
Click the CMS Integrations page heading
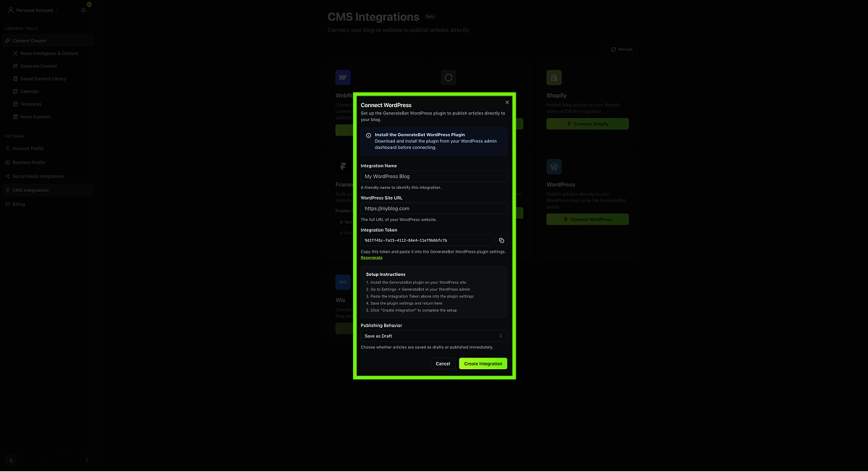click(373, 17)
